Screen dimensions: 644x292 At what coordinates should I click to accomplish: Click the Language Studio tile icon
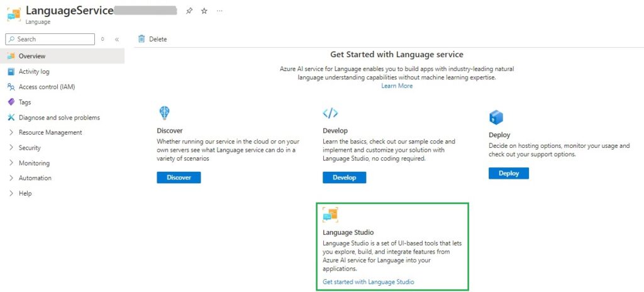click(x=330, y=215)
